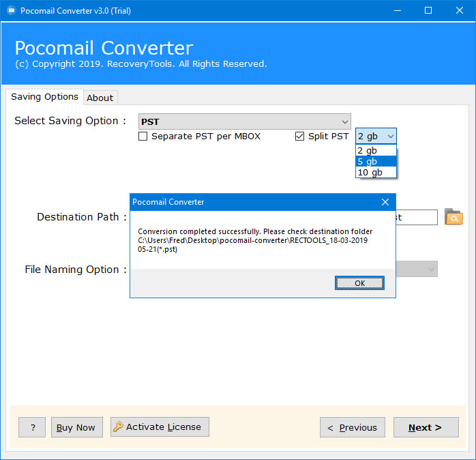The image size is (476, 460).
Task: Enable Separate PST per MBOX checkbox
Action: pyautogui.click(x=143, y=136)
